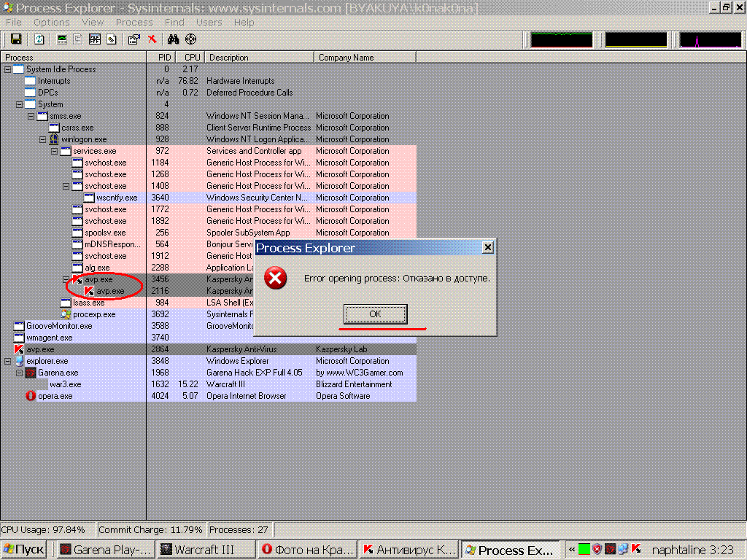Open process Properties toolbar icon
Image resolution: width=747 pixels, height=560 pixels.
(x=134, y=39)
